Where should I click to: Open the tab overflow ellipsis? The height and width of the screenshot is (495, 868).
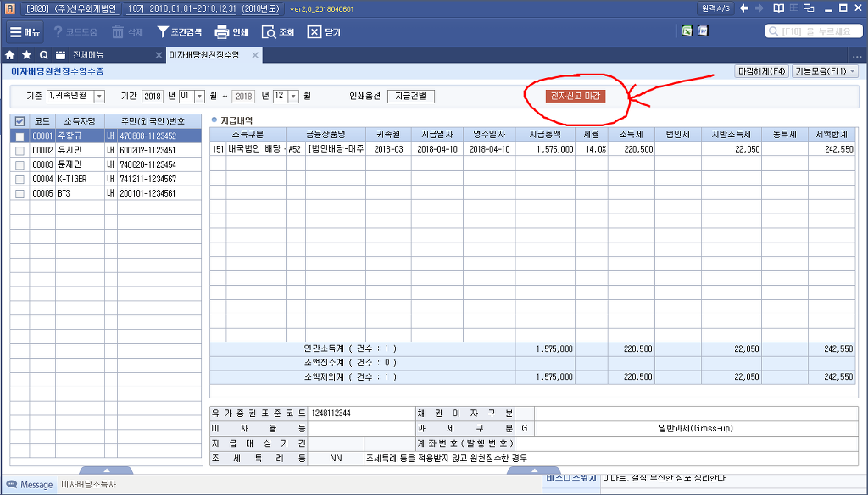click(x=857, y=56)
